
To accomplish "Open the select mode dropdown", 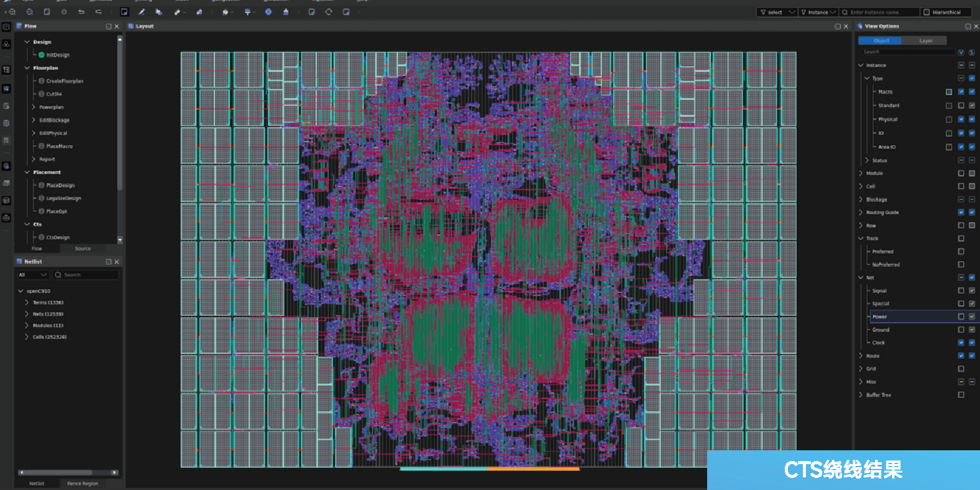I will tap(777, 12).
